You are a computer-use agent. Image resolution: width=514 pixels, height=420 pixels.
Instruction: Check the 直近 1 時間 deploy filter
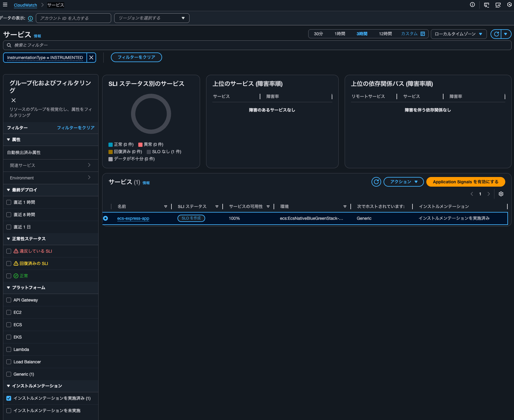[9, 202]
